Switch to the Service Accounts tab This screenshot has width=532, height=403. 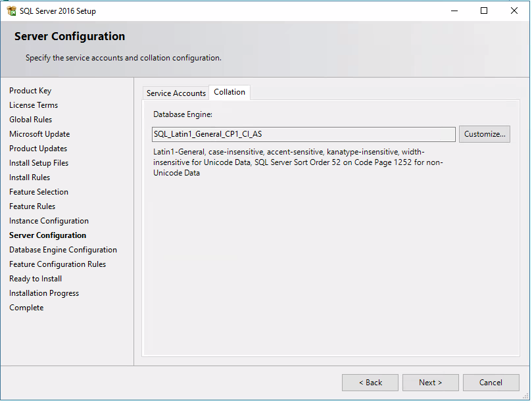click(175, 93)
